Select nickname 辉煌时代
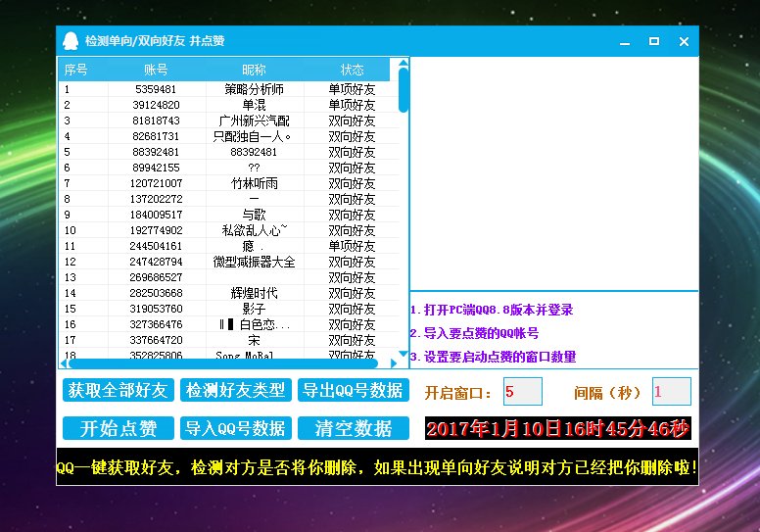Viewport: 760px width, 532px height. [254, 293]
